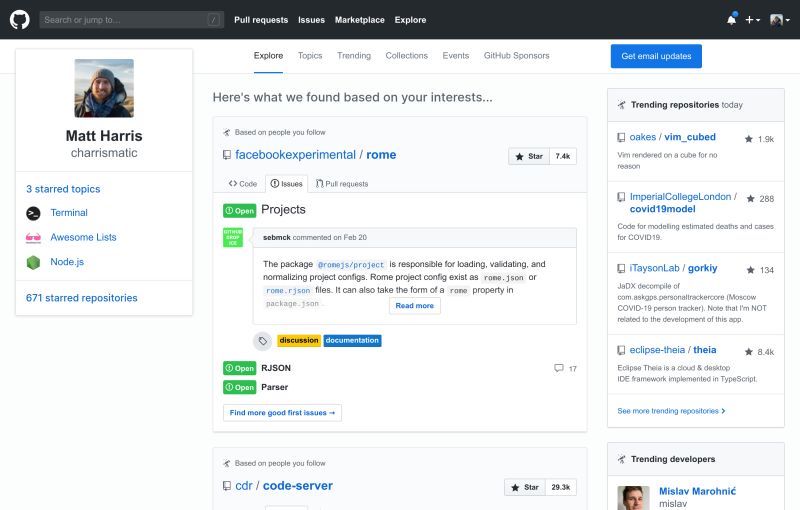
Task: Select the blue documentation label
Action: (x=352, y=340)
